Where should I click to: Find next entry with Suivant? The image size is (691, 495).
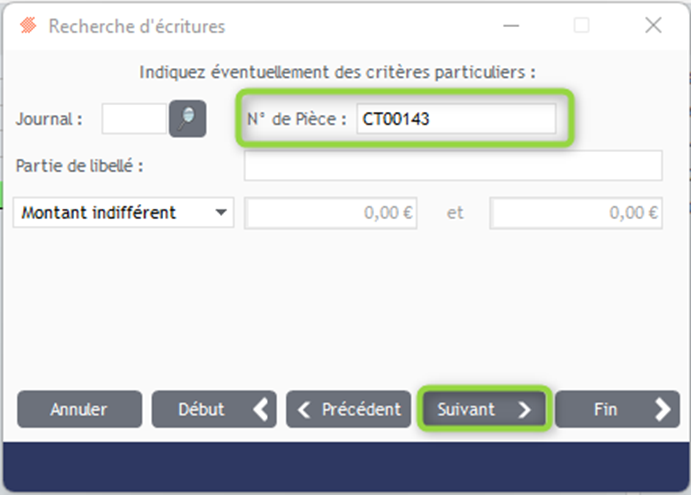coord(484,409)
